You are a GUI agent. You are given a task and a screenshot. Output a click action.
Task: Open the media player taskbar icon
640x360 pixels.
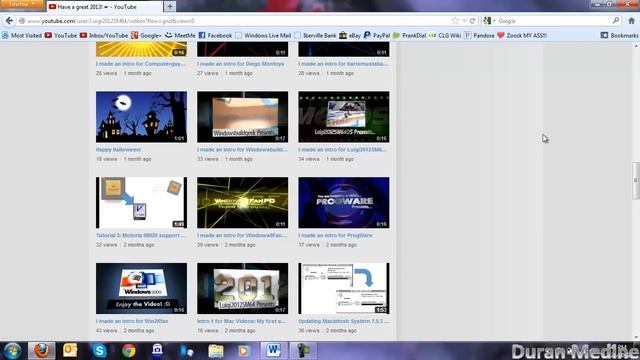pos(244,351)
